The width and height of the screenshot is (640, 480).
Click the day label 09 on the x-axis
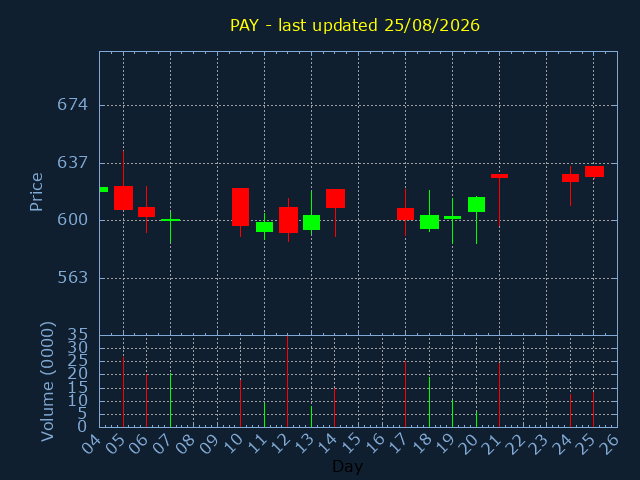tap(209, 444)
